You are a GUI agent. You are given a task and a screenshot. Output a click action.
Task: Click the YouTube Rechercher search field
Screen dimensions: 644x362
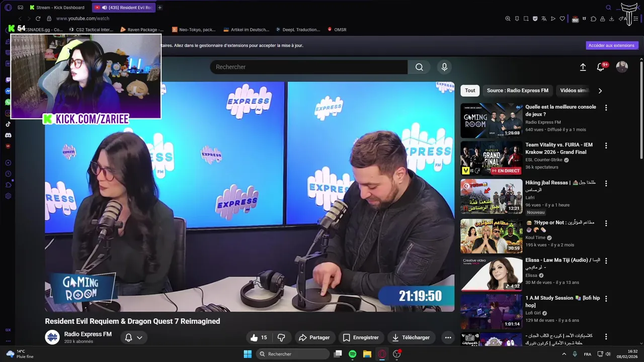[x=309, y=67]
